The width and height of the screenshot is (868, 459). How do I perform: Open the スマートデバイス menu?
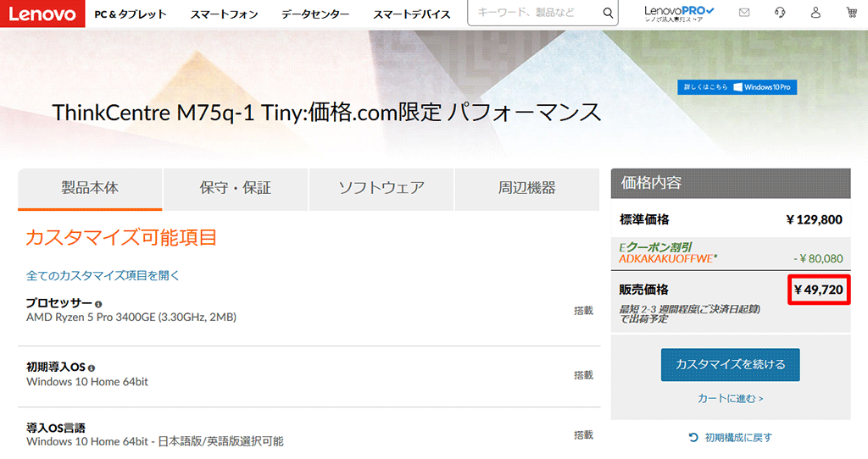point(411,14)
